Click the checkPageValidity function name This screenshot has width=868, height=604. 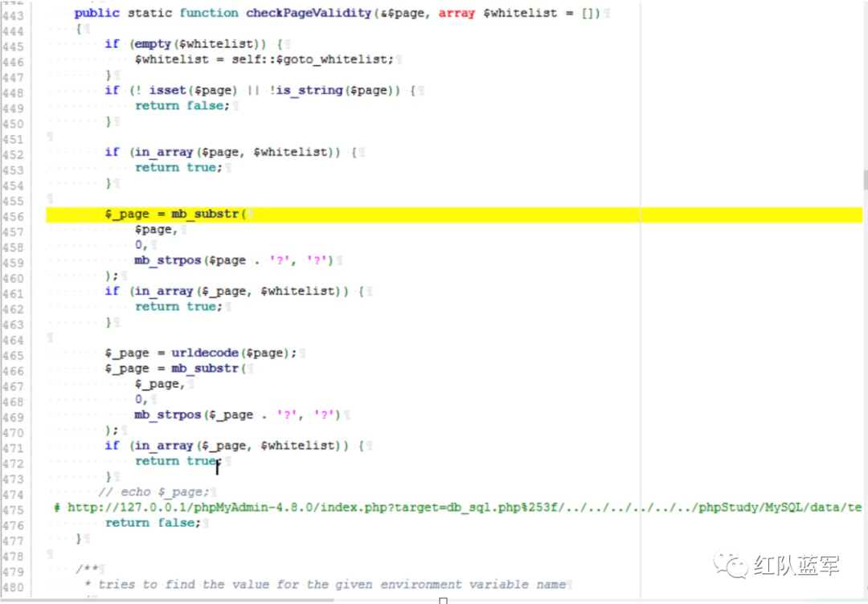click(309, 14)
